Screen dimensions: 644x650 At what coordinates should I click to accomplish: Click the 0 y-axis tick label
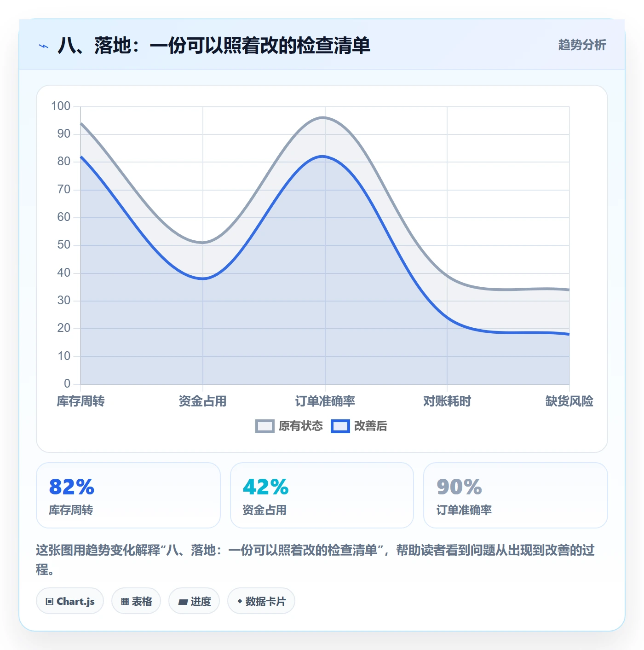[x=67, y=383]
